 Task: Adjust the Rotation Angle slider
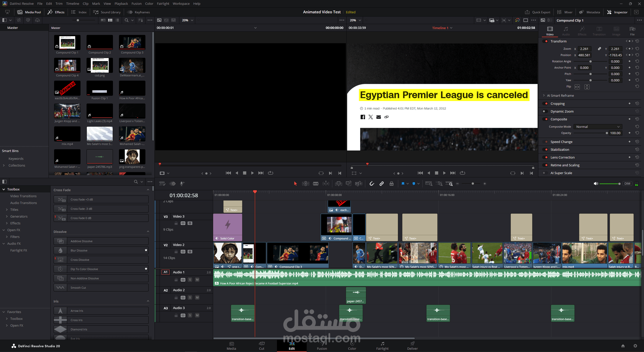590,62
